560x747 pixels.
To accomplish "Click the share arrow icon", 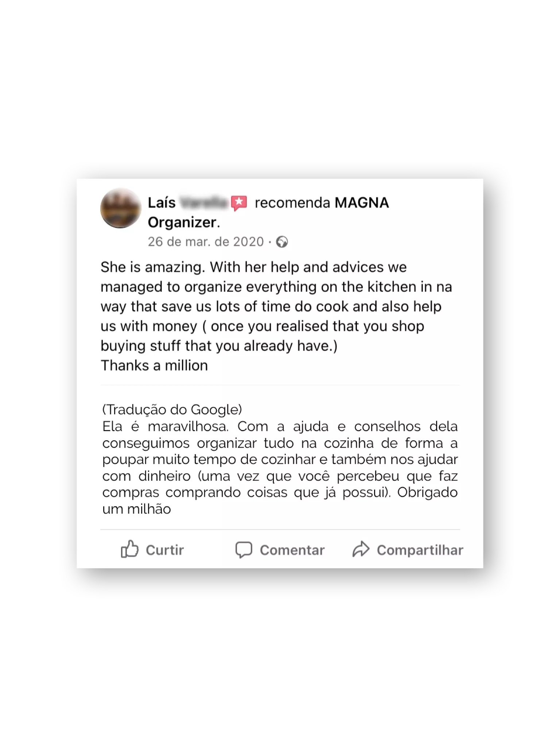I will [361, 549].
